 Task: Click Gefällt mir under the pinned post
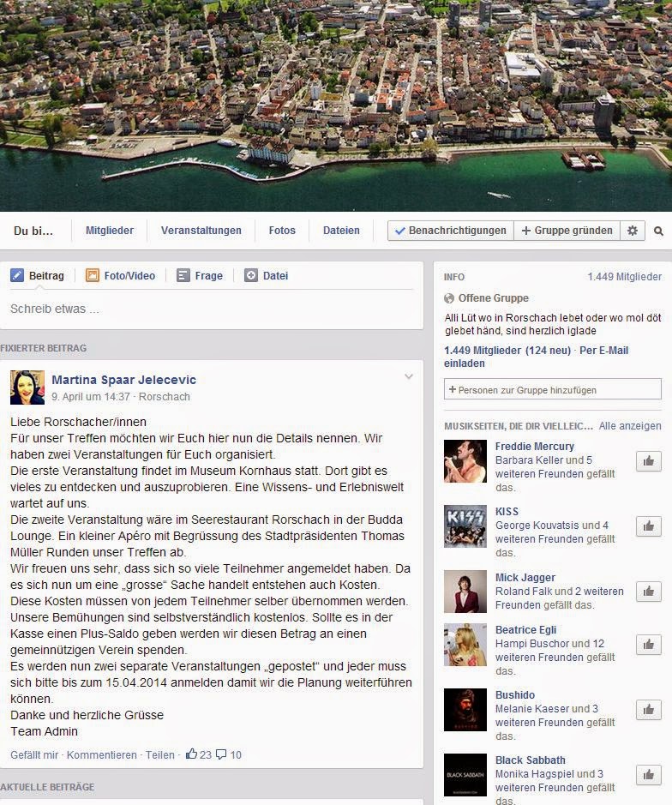(x=34, y=755)
